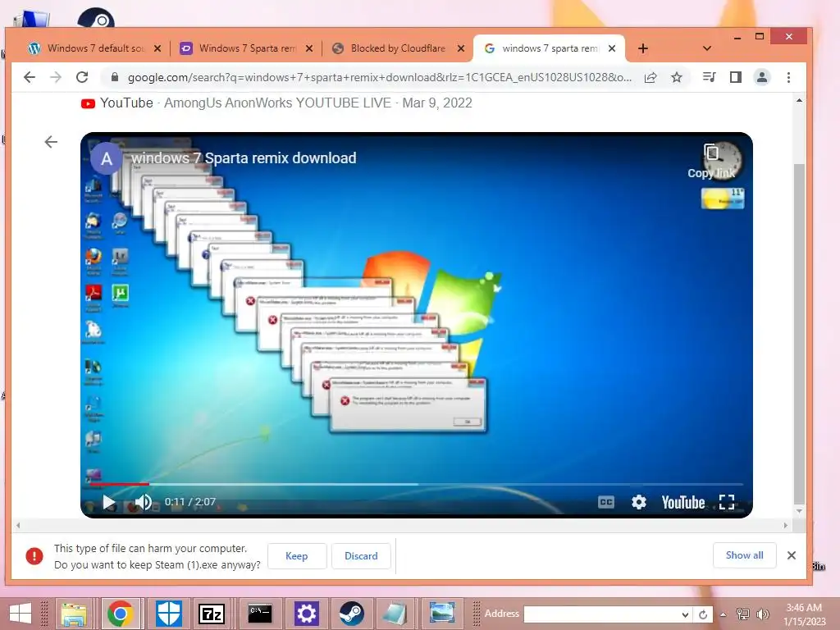Close the Blocked by Cloudflare tab
This screenshot has height=630, width=840.
461,48
